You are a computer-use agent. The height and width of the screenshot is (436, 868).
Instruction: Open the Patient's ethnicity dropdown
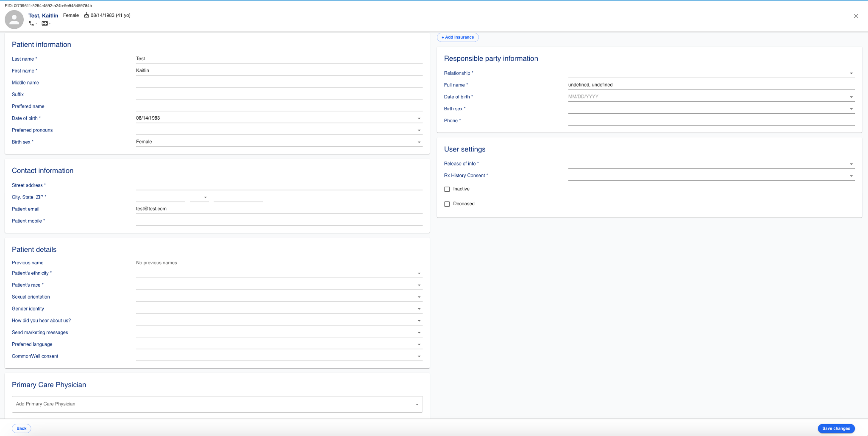[x=419, y=274]
